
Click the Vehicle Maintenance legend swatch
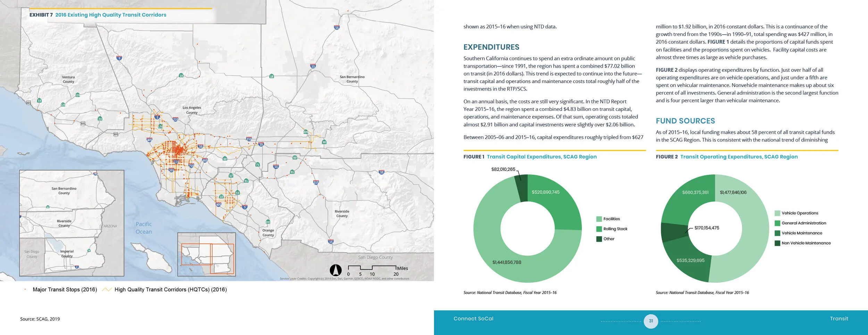(777, 233)
